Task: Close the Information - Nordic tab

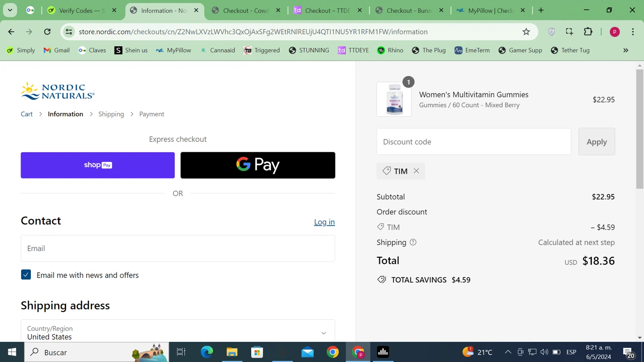Action: coord(196,10)
